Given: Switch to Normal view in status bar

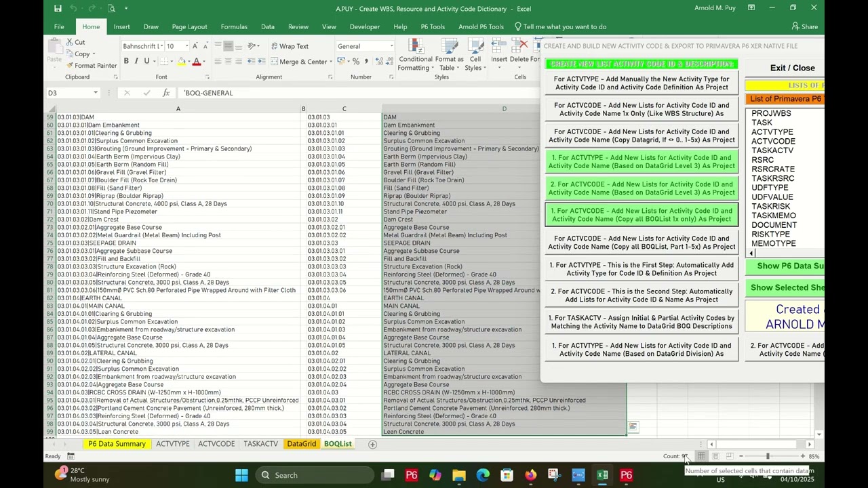Looking at the screenshot, I should (701, 456).
